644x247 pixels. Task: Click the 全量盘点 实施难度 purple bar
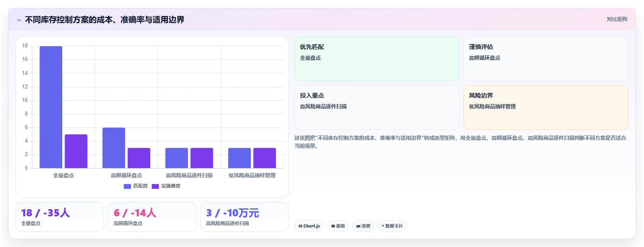76,151
